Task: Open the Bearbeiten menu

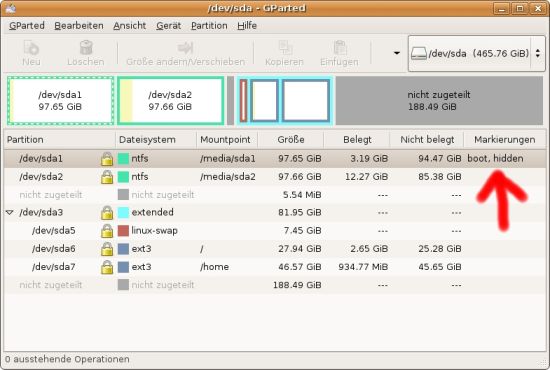Action: pos(79,26)
